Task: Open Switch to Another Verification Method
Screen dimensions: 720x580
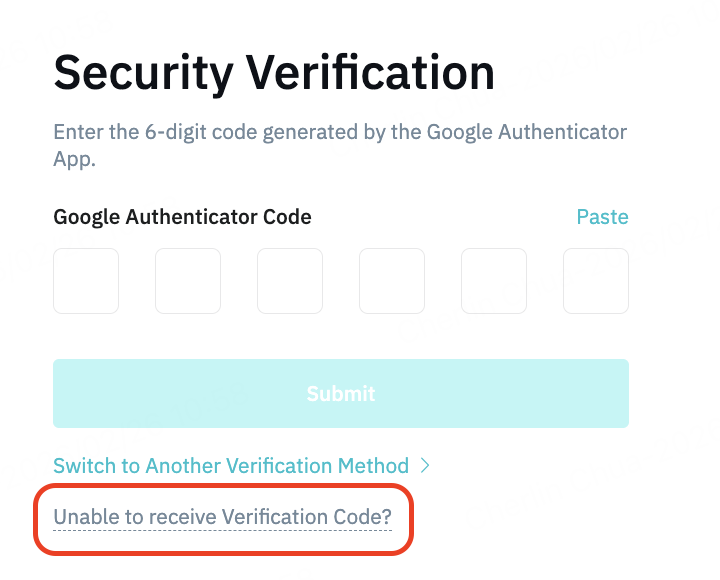Action: 231,466
